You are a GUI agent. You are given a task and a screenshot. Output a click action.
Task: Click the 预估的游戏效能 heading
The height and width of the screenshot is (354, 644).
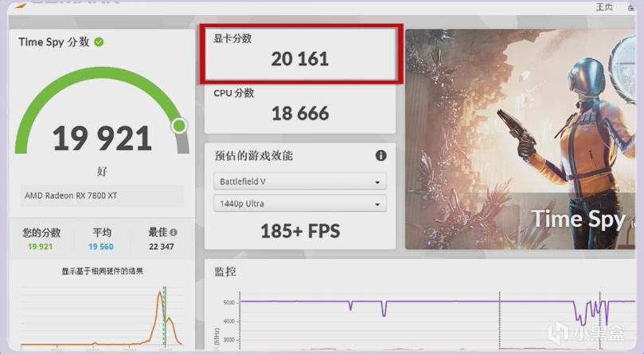253,156
